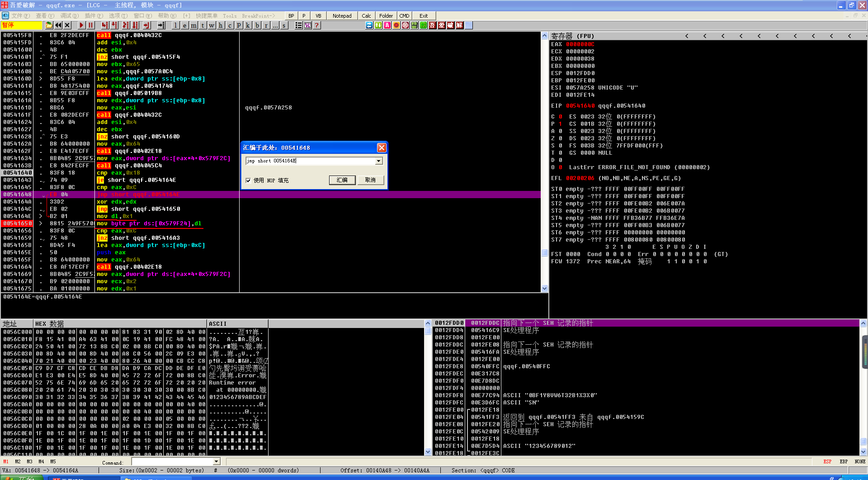Show Handles with the 'h' button

click(x=221, y=25)
